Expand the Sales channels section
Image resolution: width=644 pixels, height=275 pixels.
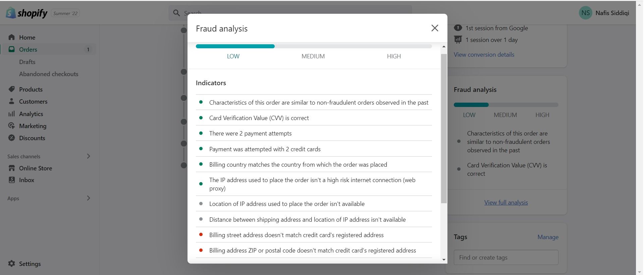tap(89, 156)
